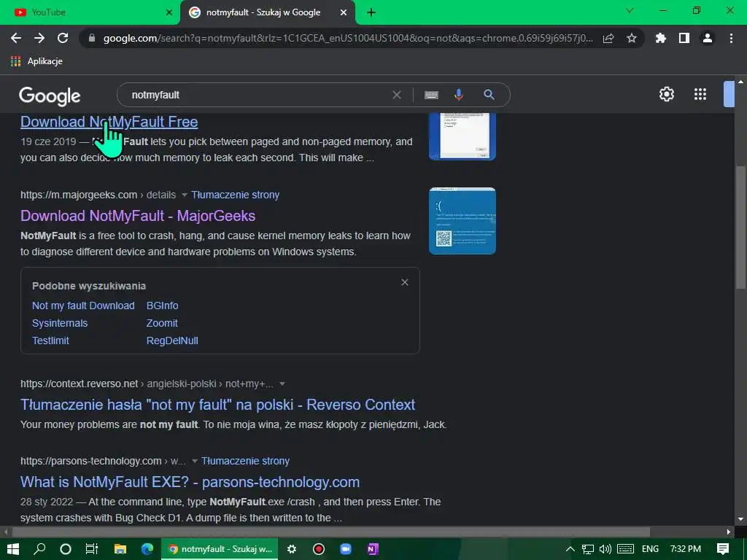Search for Not my fault Download

point(83,306)
